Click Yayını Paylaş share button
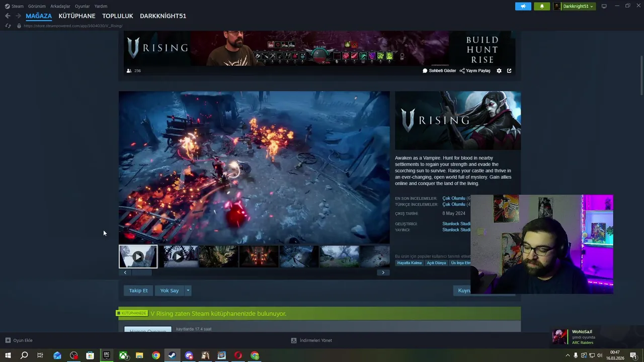 (x=475, y=71)
